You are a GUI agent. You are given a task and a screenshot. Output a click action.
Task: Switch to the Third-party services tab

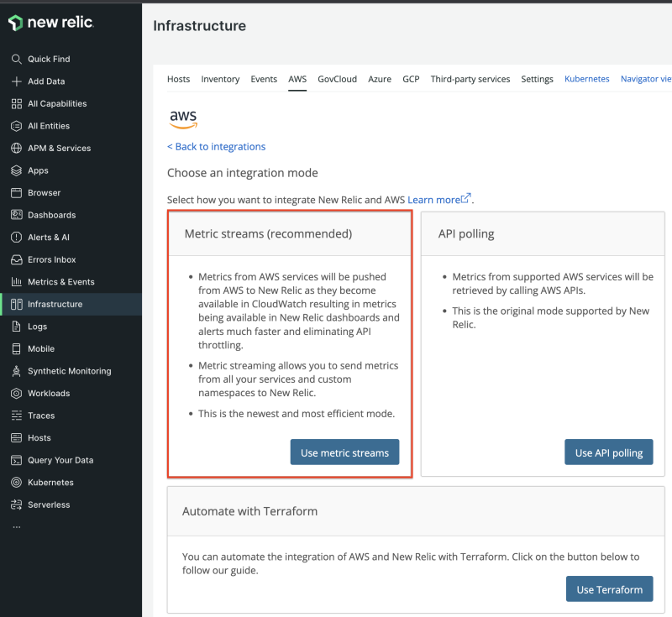[470, 78]
